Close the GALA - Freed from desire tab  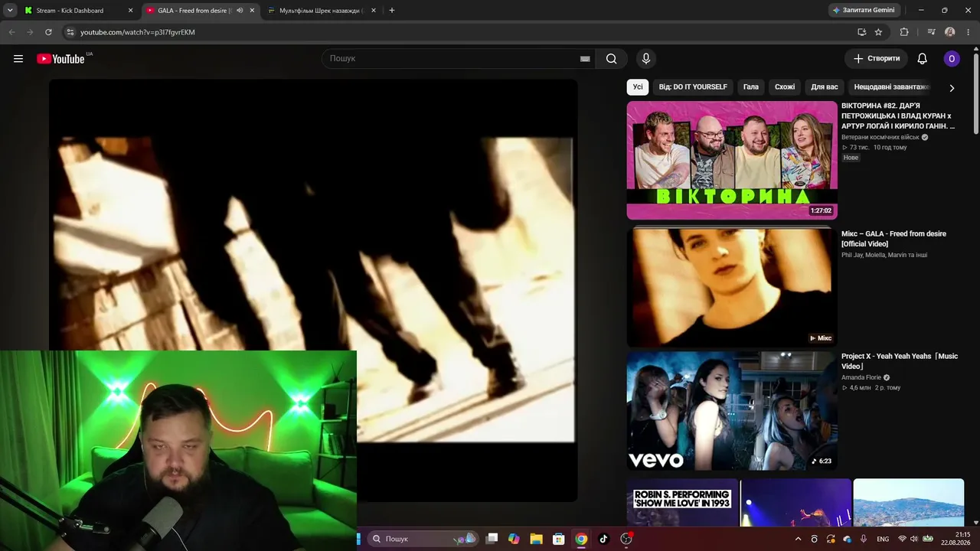pyautogui.click(x=252, y=11)
